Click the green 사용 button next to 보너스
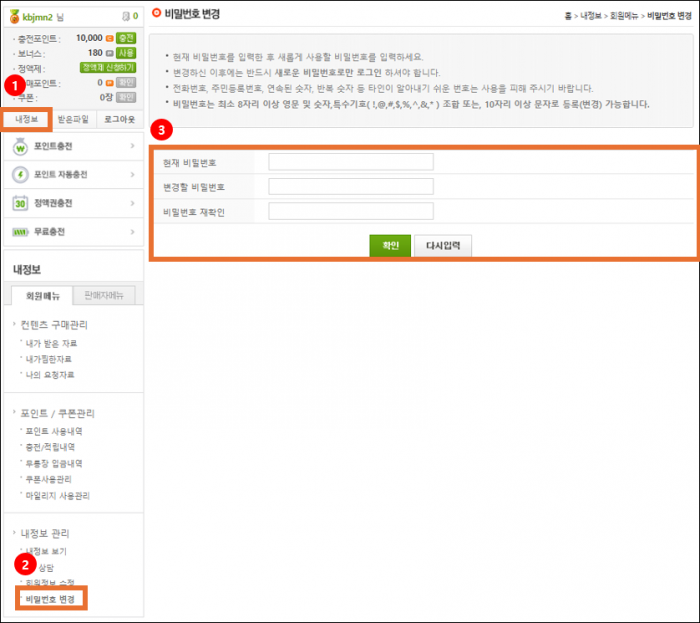The image size is (700, 623). pyautogui.click(x=126, y=52)
